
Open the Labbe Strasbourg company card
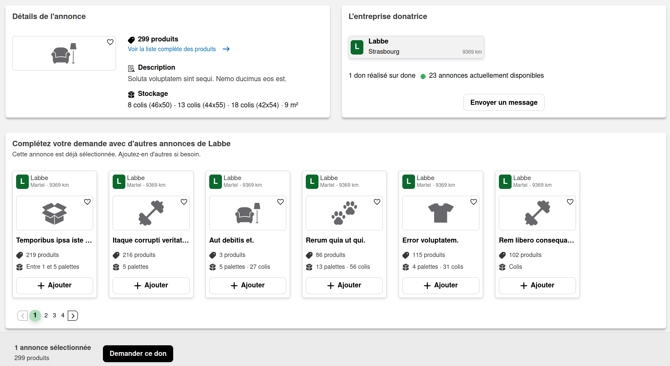click(x=416, y=47)
